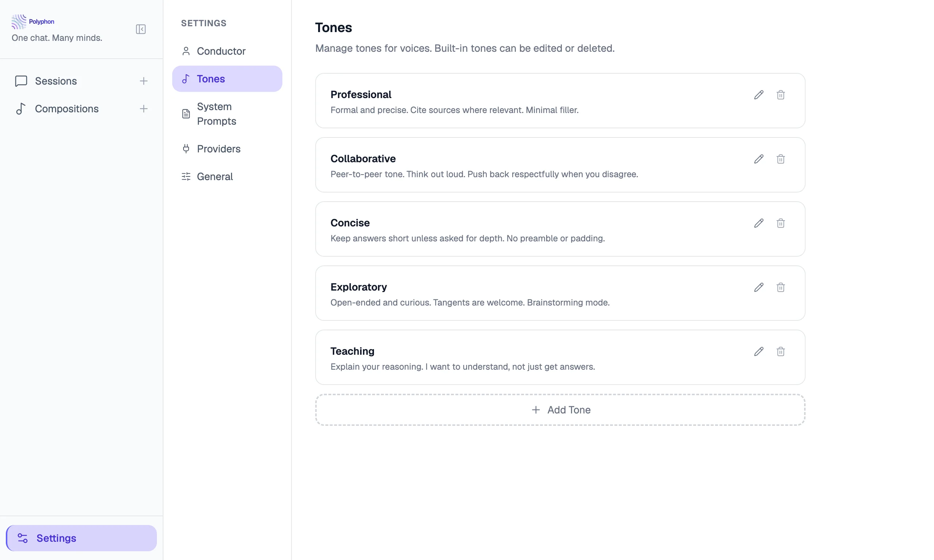Image resolution: width=934 pixels, height=560 pixels.
Task: Click the pencil icon for Teaching tone
Action: point(759,351)
